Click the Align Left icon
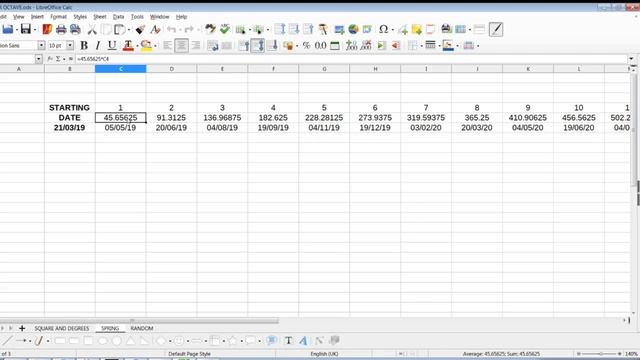This screenshot has width=640, height=360. pyautogui.click(x=167, y=45)
